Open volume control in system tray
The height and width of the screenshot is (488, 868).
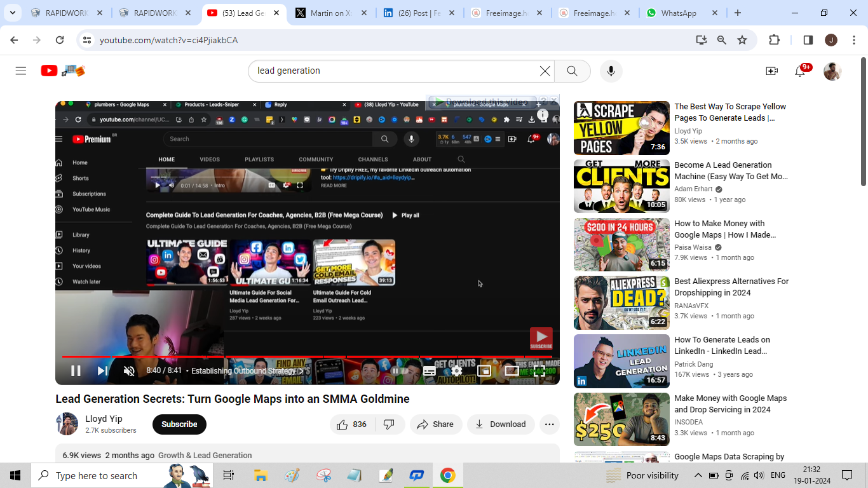coord(759,475)
